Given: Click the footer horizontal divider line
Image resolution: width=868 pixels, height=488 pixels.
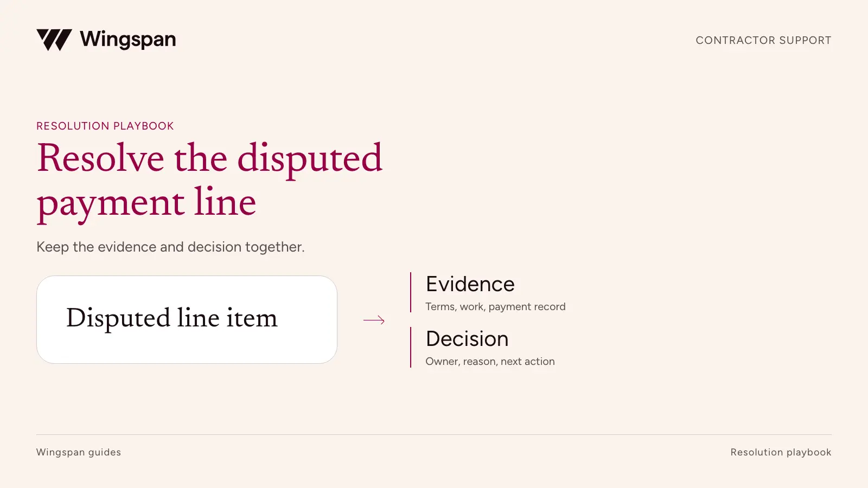Looking at the screenshot, I should click(x=434, y=434).
